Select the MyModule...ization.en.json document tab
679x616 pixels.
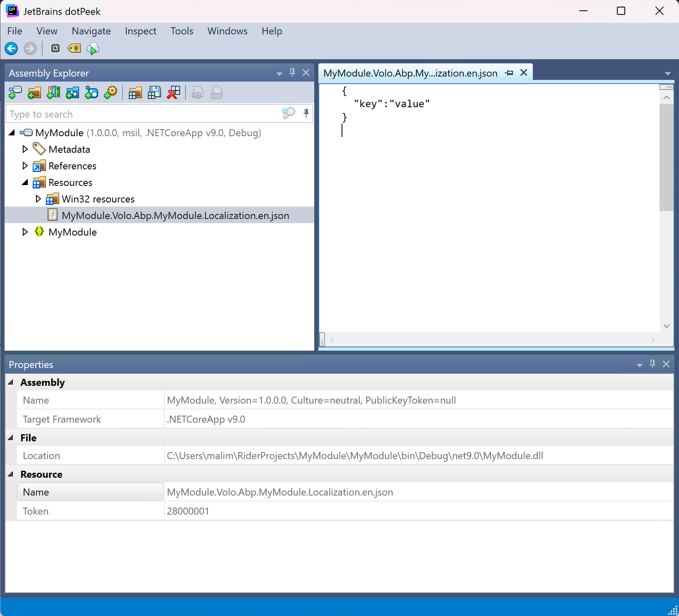pyautogui.click(x=410, y=73)
